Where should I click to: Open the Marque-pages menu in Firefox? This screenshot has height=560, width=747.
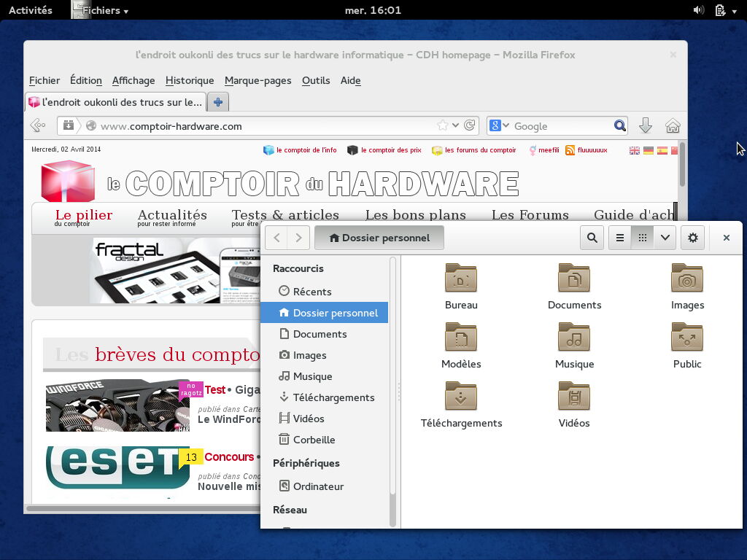(x=259, y=80)
